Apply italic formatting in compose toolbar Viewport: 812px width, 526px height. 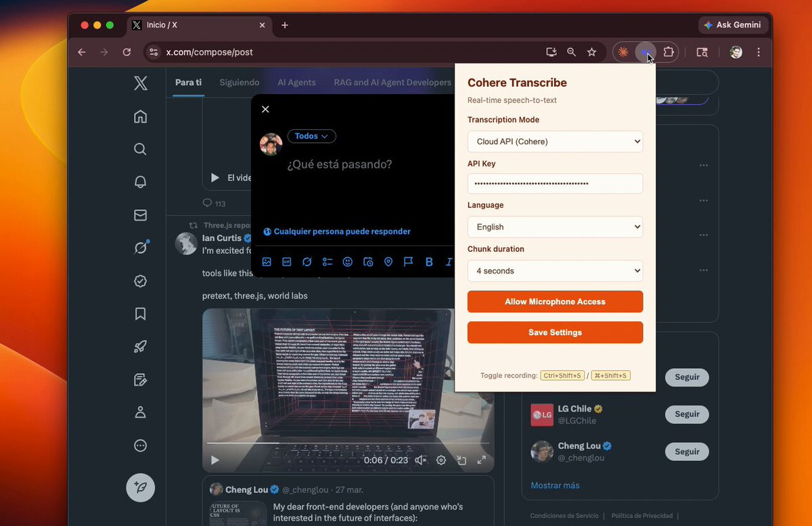point(449,262)
